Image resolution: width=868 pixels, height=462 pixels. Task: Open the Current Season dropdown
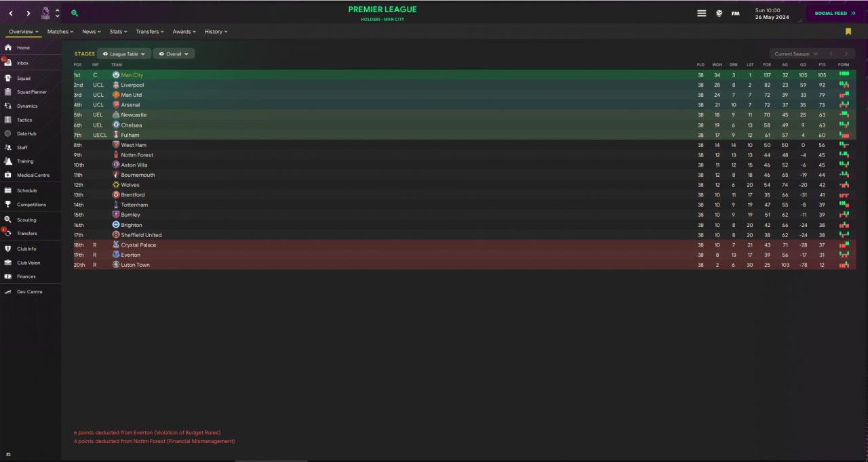pyautogui.click(x=795, y=54)
